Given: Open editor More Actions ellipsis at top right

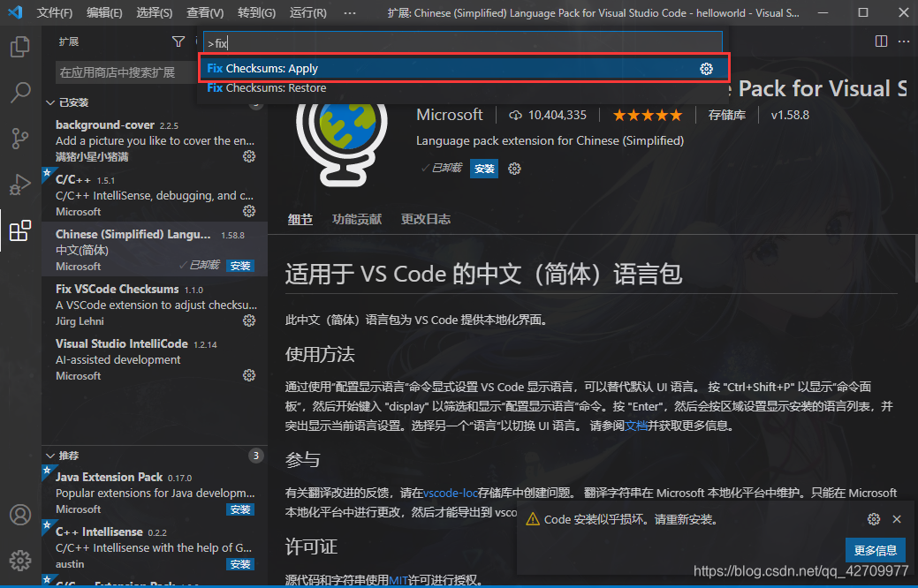Looking at the screenshot, I should pos(904,41).
